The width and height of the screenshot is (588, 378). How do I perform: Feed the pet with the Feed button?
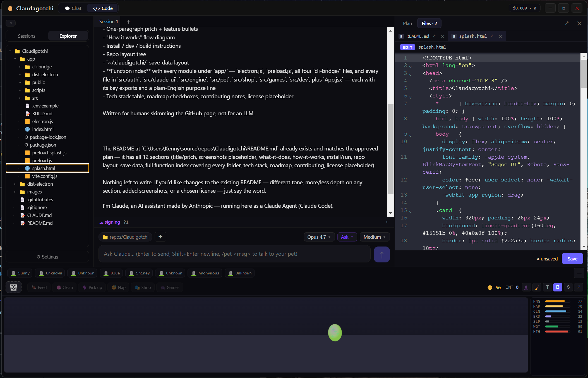click(x=39, y=287)
